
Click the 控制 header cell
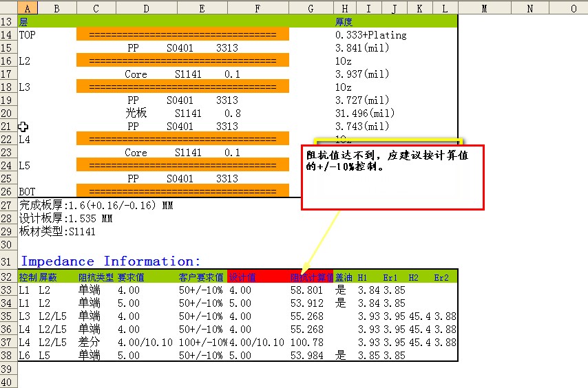[x=28, y=277]
